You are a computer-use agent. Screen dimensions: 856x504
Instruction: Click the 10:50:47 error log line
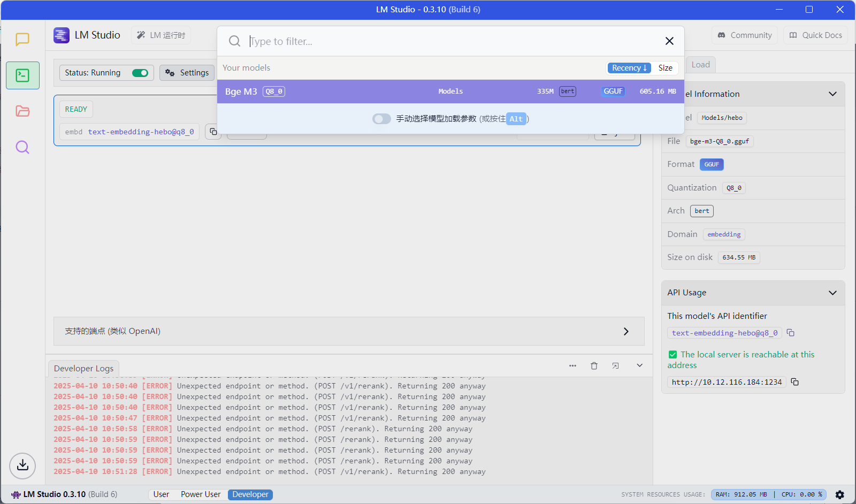click(270, 418)
